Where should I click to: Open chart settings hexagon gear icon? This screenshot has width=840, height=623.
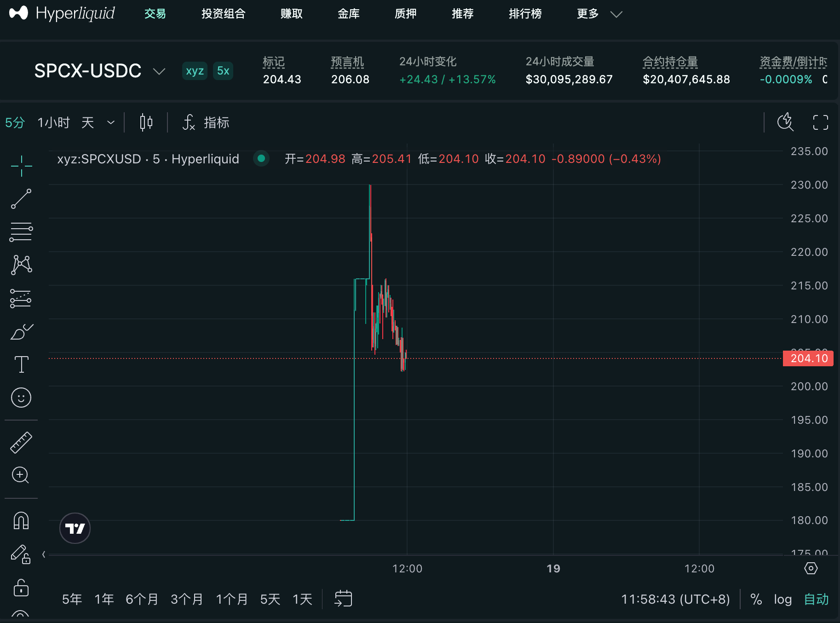click(x=811, y=568)
